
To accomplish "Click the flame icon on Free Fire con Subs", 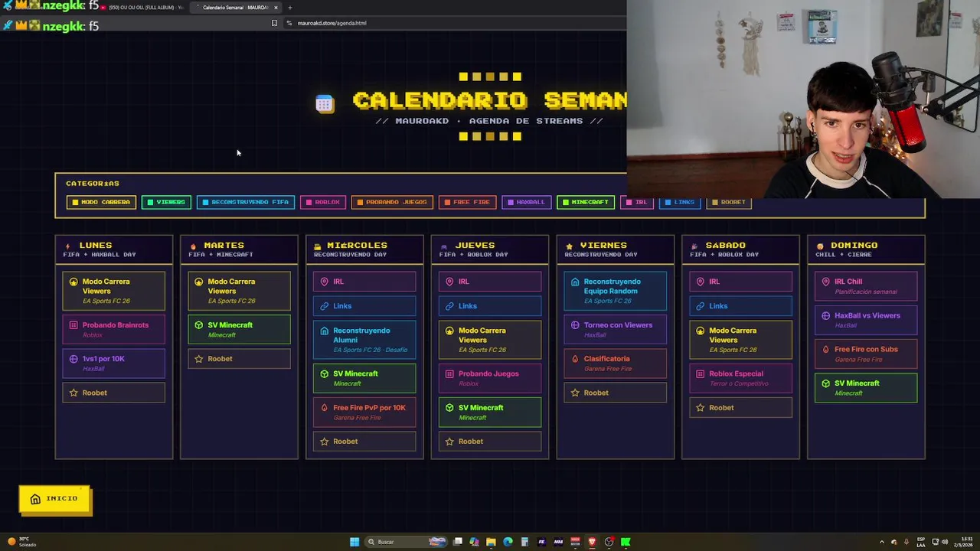I will click(x=825, y=350).
